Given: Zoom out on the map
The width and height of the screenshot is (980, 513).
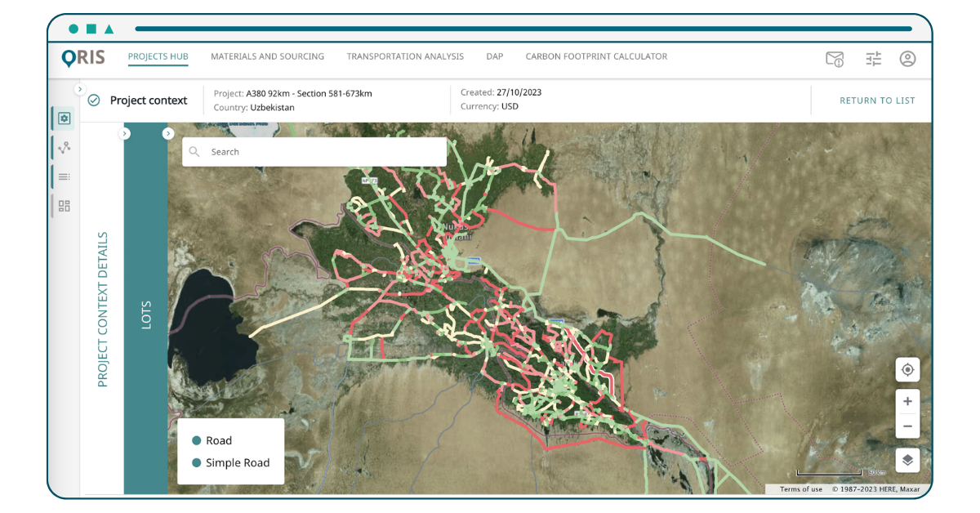Looking at the screenshot, I should (907, 426).
